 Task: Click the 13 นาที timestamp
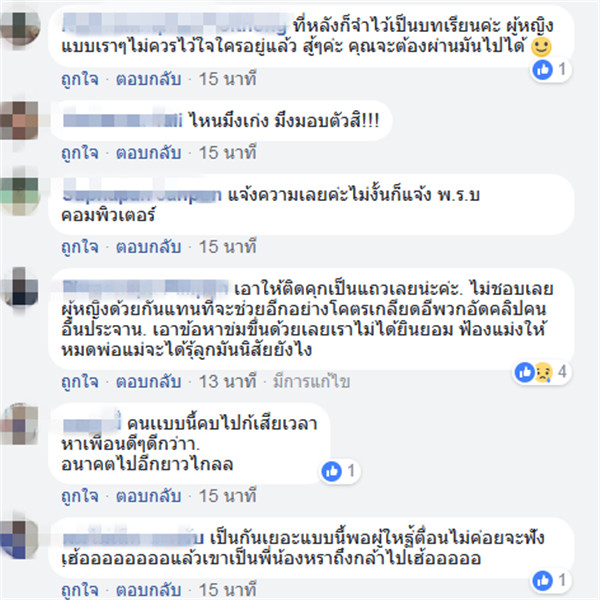tap(227, 382)
